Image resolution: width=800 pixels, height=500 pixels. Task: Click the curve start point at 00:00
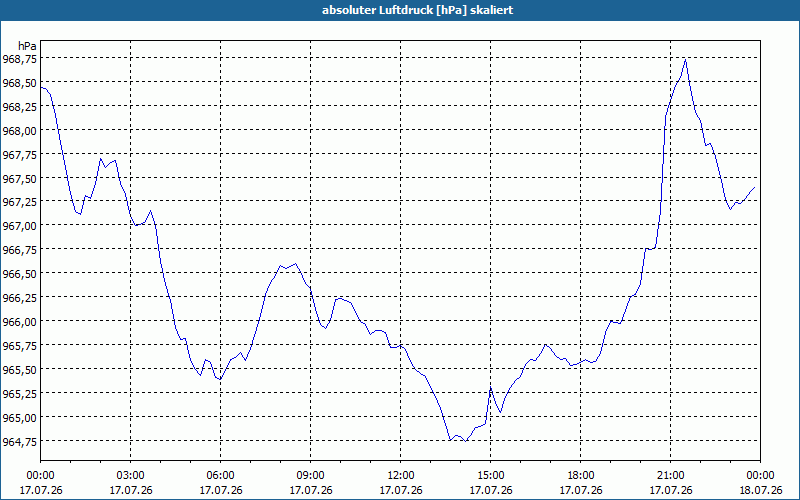click(41, 88)
